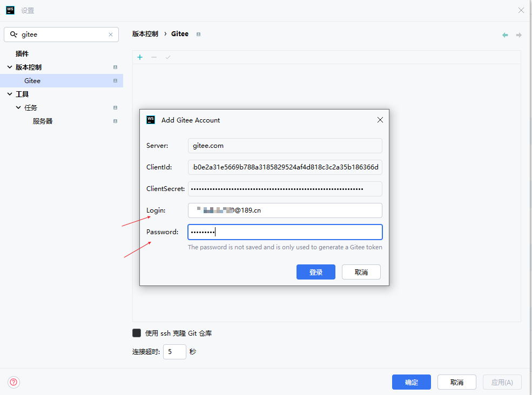This screenshot has height=395, width=532.
Task: Close the Add Gitee Account dialog
Action: tap(380, 120)
